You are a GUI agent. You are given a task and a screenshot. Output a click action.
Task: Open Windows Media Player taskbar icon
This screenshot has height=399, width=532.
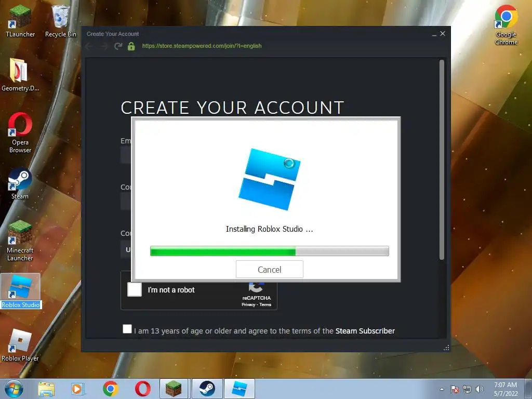coord(78,389)
